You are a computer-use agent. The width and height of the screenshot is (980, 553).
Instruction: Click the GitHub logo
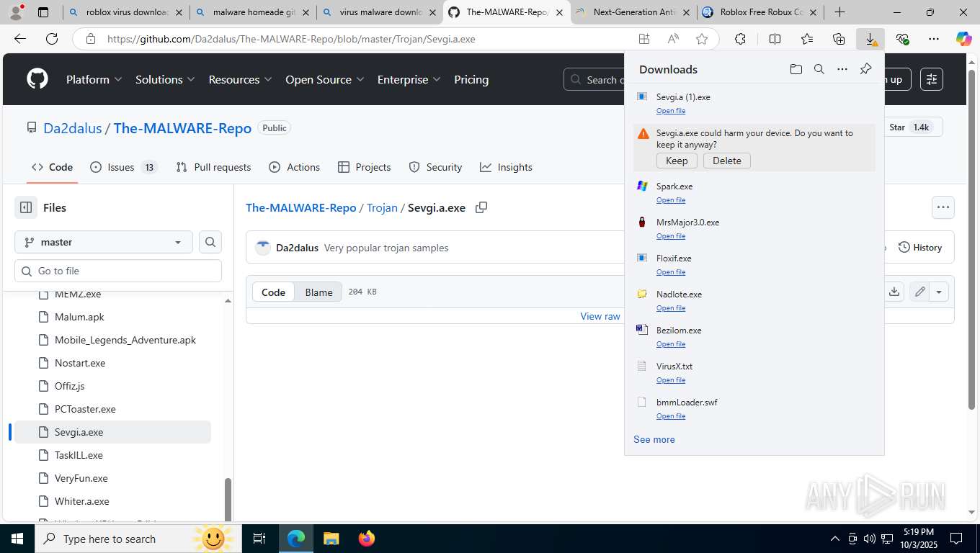[37, 79]
